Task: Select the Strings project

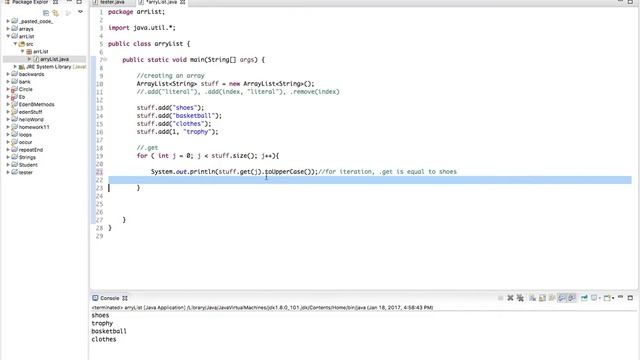Action: (x=27, y=157)
